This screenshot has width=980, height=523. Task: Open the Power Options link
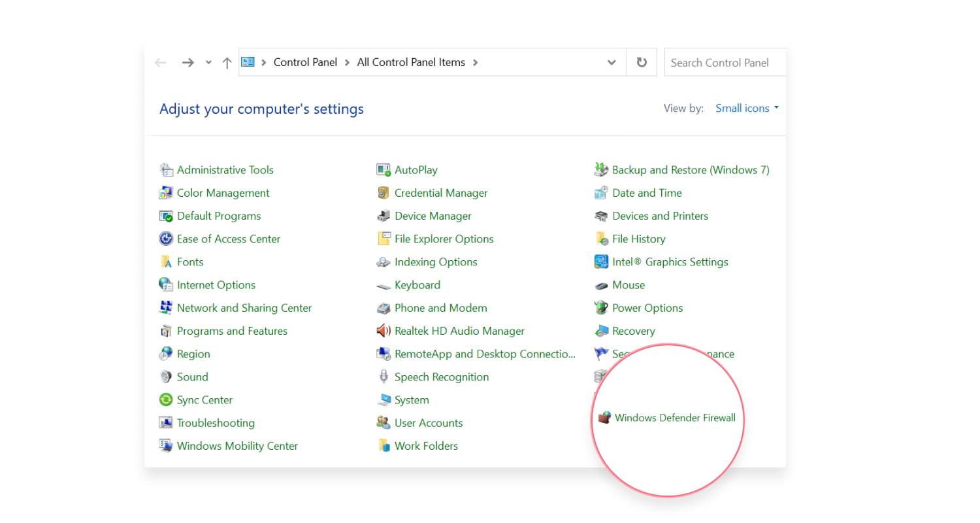pos(647,308)
